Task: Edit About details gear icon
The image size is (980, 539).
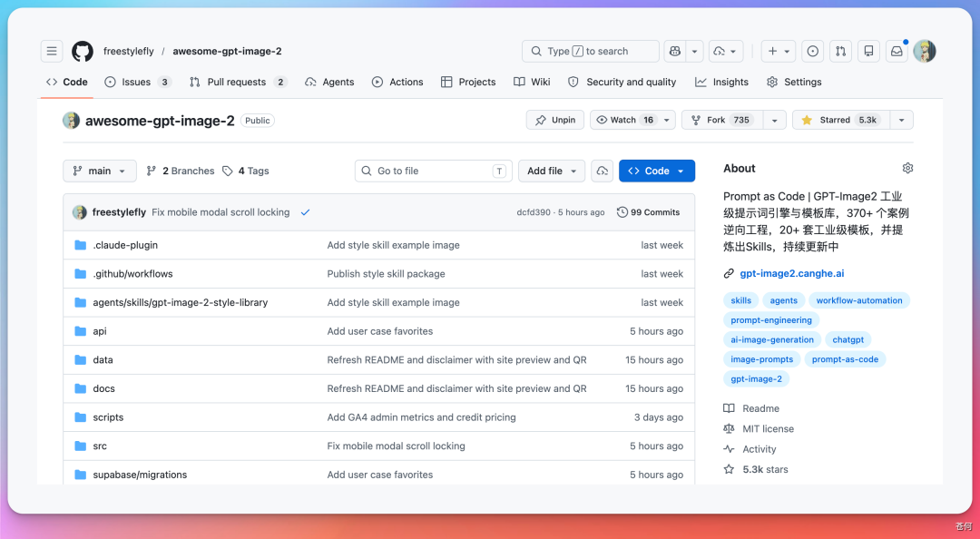Action: tap(907, 168)
